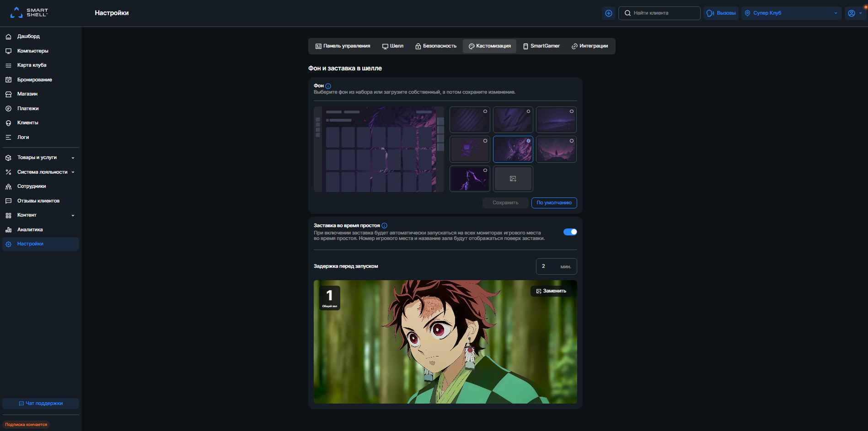The image size is (868, 431).
Task: Select the purple horizon background option
Action: click(556, 120)
